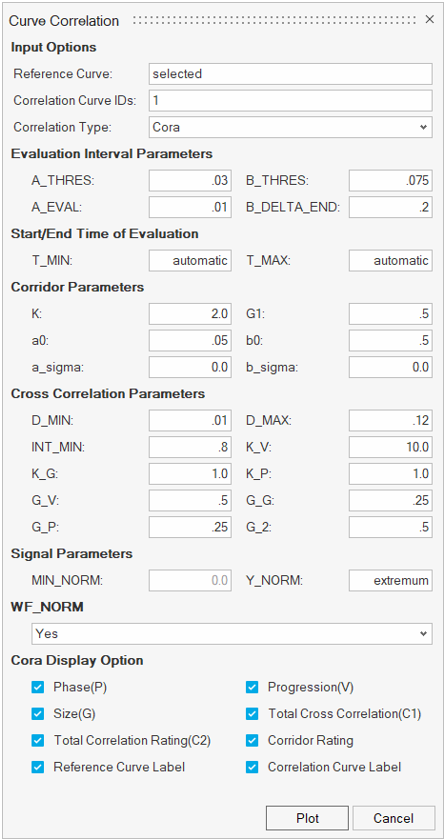
Task: Uncheck the Phase(P) display option
Action: 37,687
